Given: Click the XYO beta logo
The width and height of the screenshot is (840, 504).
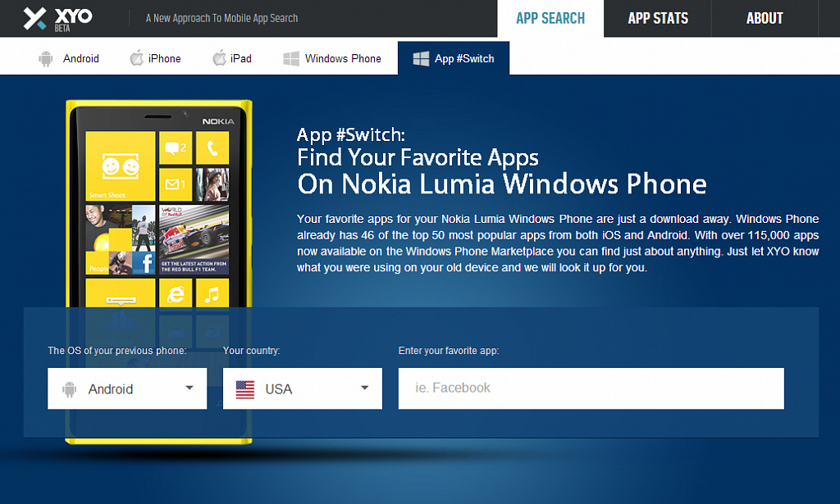Looking at the screenshot, I should pos(58,19).
